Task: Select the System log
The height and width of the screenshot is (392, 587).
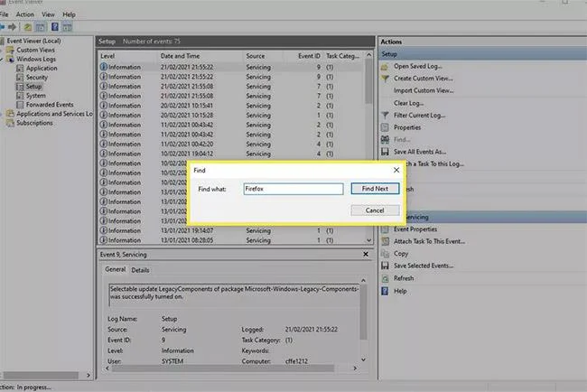Action: click(x=35, y=96)
